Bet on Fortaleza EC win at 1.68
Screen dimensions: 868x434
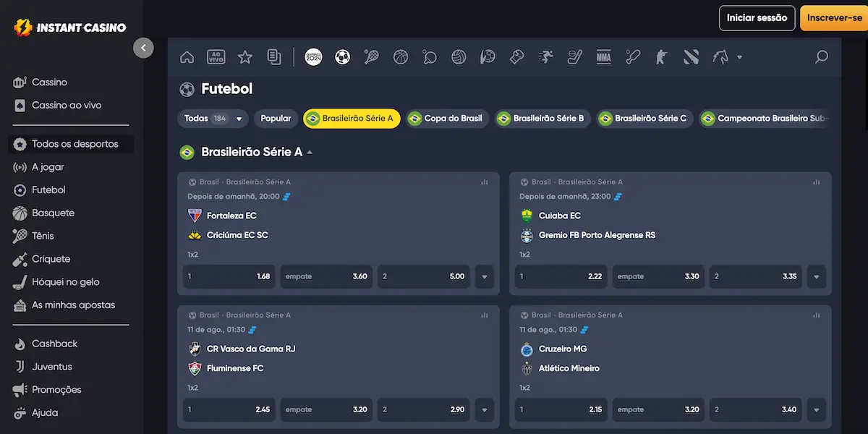229,276
